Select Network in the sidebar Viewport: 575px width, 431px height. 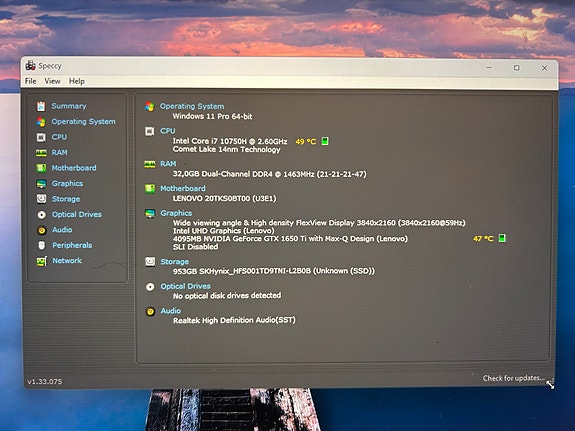pyautogui.click(x=67, y=260)
